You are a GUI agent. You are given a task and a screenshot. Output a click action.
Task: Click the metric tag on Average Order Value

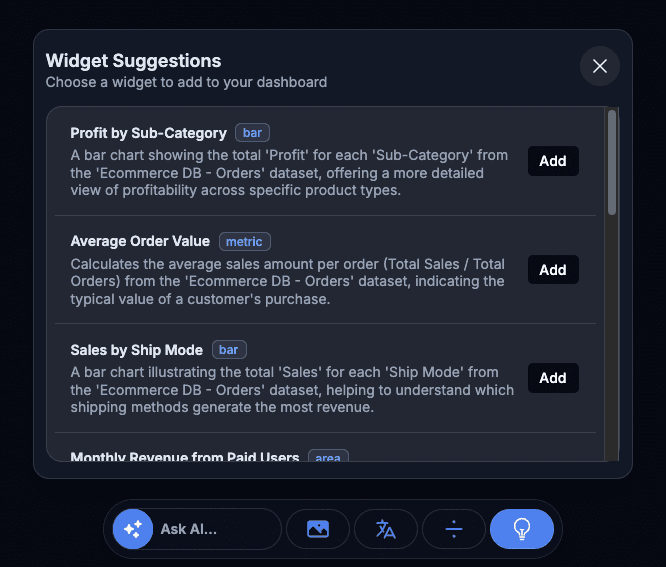click(x=244, y=241)
